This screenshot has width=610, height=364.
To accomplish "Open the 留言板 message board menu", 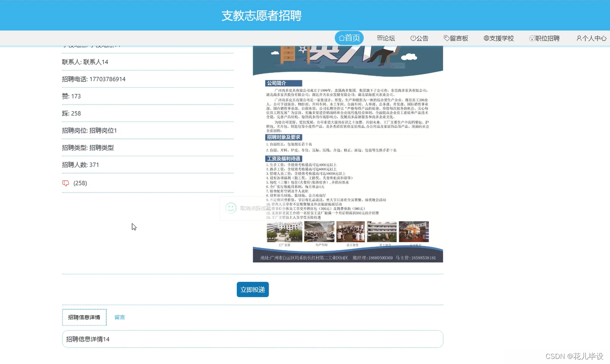I will coord(456,38).
